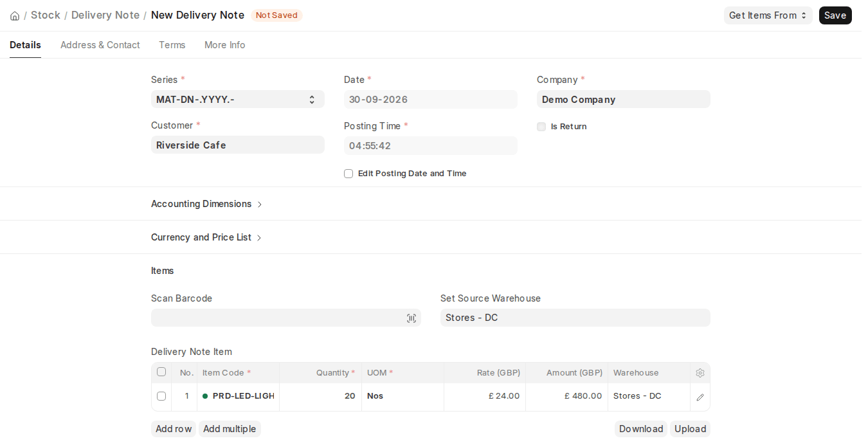This screenshot has height=445, width=868.
Task: Click the rate cell £ 24.00
Action: click(x=485, y=396)
